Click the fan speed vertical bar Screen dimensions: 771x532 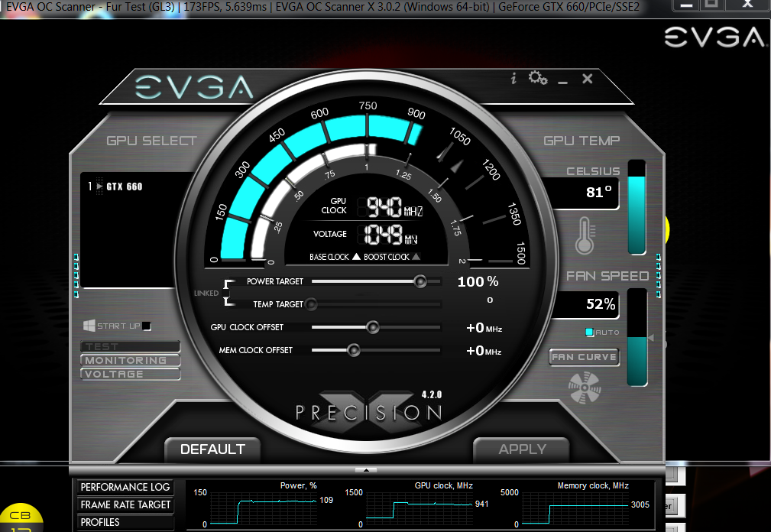(637, 337)
